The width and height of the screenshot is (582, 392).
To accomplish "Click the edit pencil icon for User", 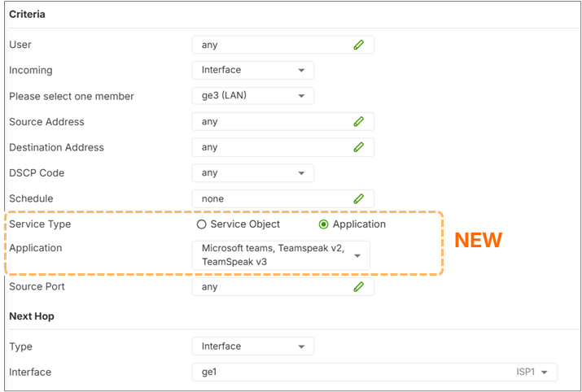I will pos(358,45).
